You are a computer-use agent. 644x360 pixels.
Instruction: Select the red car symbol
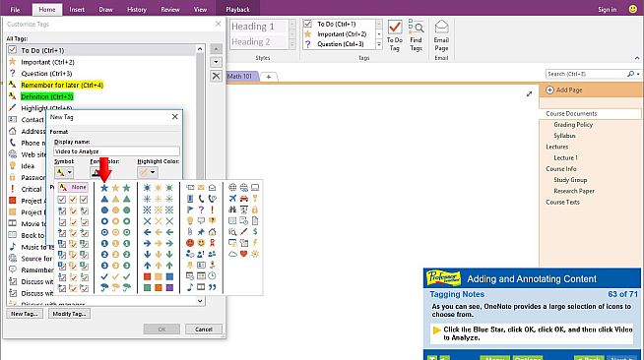click(x=243, y=199)
